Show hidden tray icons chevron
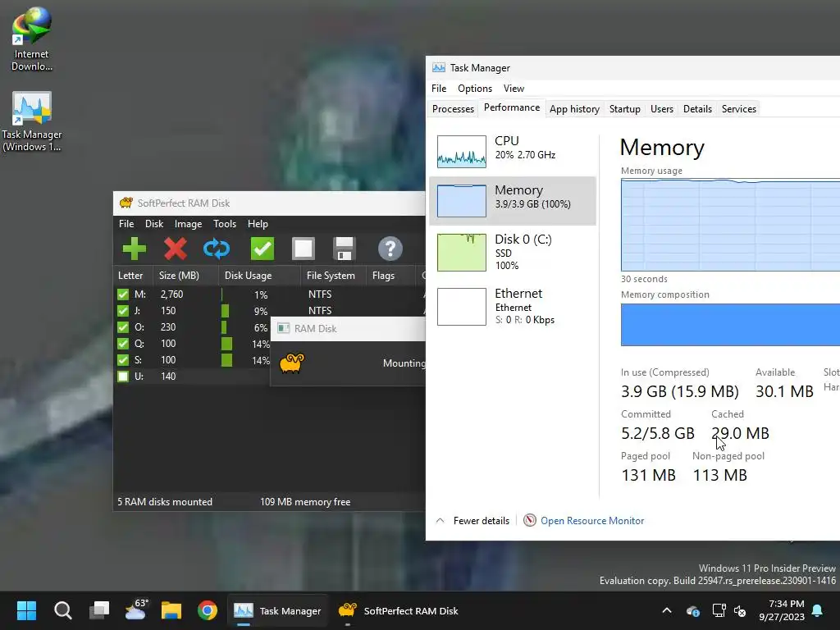The width and height of the screenshot is (840, 630). [667, 610]
